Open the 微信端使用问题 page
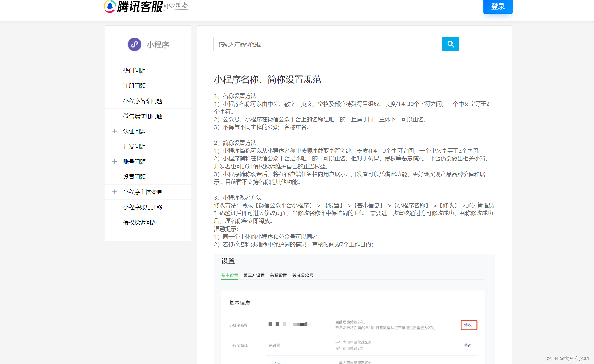594x364 pixels. click(x=143, y=116)
